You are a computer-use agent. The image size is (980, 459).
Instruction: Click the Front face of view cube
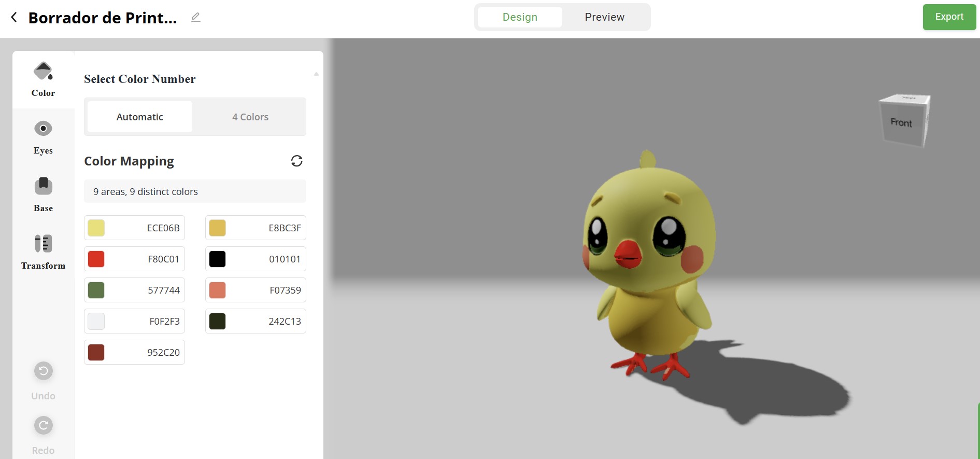[x=901, y=122]
